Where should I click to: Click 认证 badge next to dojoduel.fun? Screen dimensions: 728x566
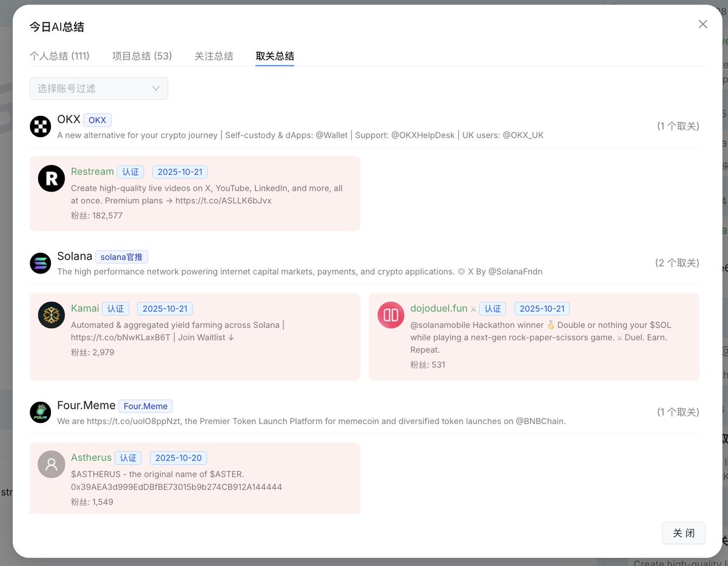pyautogui.click(x=493, y=308)
